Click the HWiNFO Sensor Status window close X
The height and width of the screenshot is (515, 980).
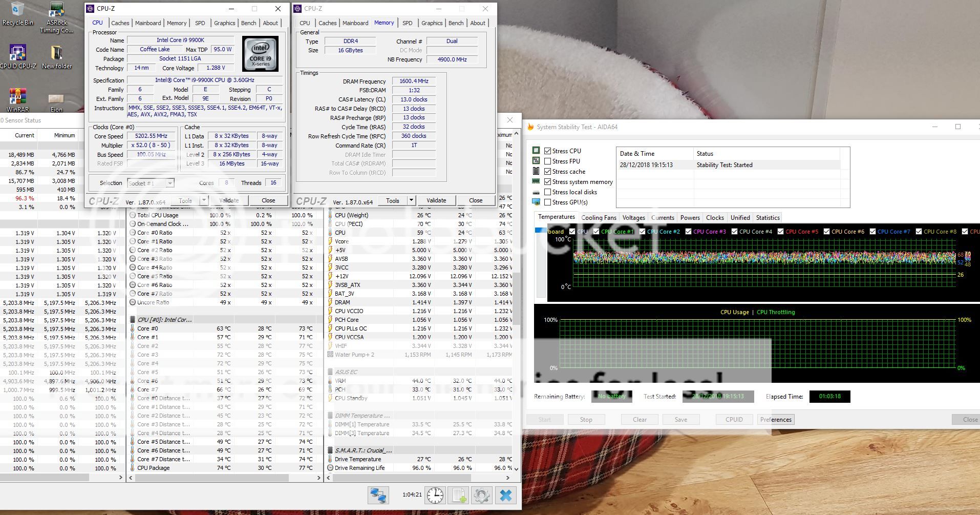(509, 120)
